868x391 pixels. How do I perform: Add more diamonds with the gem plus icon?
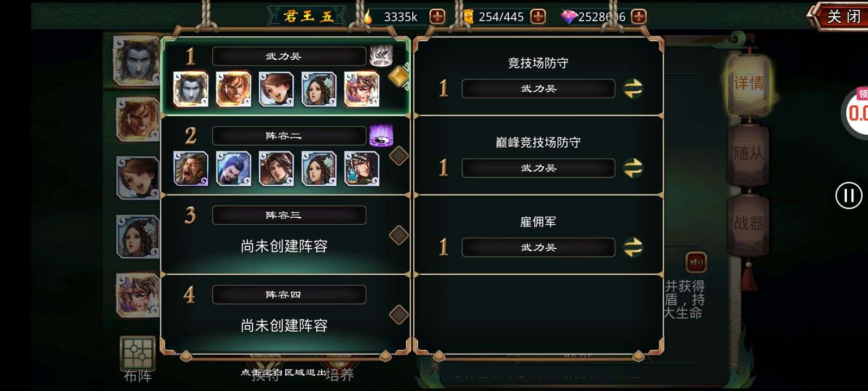[639, 17]
